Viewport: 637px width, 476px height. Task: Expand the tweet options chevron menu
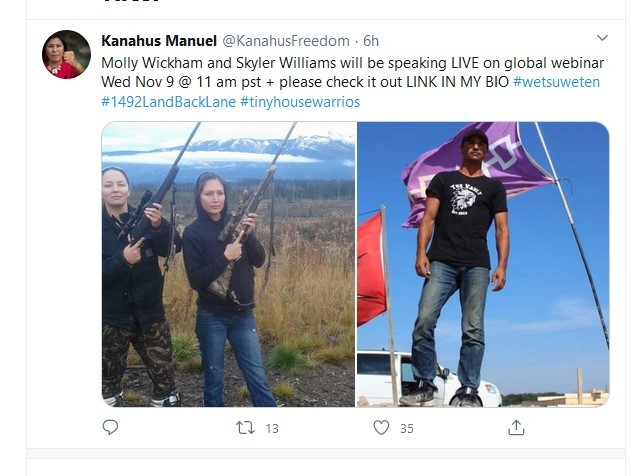(x=602, y=38)
